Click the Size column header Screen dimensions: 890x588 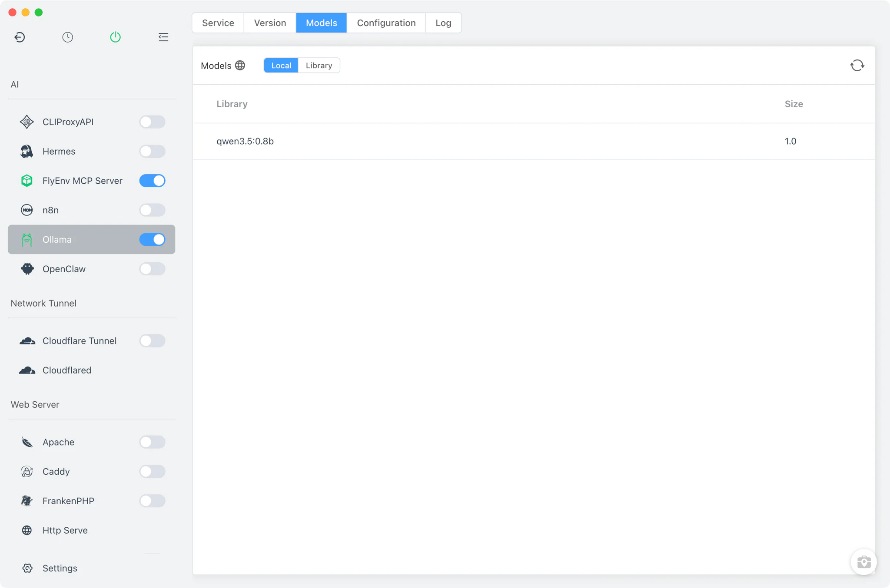(x=794, y=104)
